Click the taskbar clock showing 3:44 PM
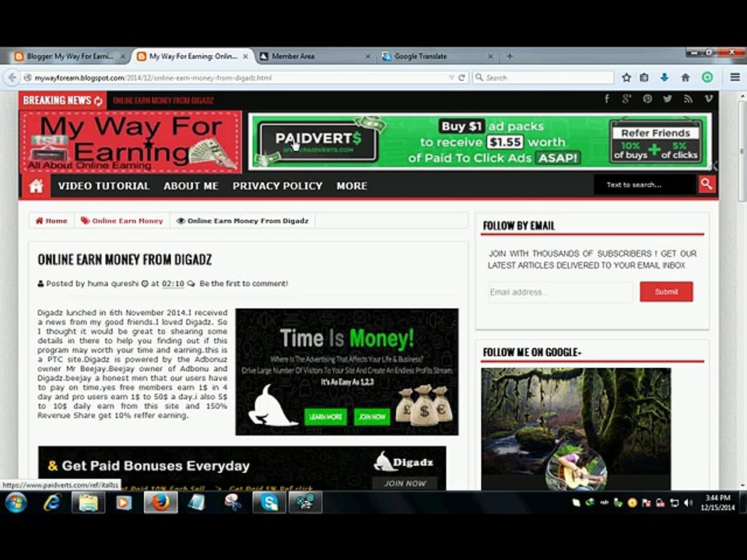747x560 pixels. pyautogui.click(x=717, y=503)
